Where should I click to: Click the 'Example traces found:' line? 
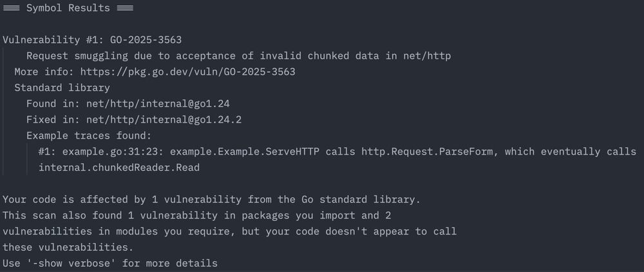88,135
